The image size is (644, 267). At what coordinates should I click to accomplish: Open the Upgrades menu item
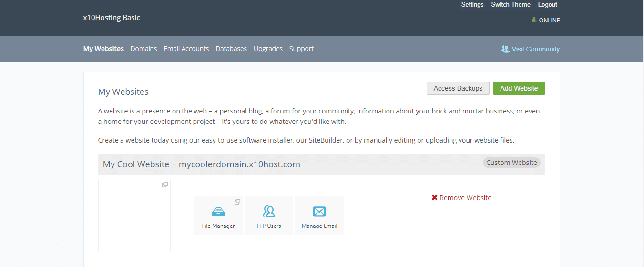pos(268,49)
